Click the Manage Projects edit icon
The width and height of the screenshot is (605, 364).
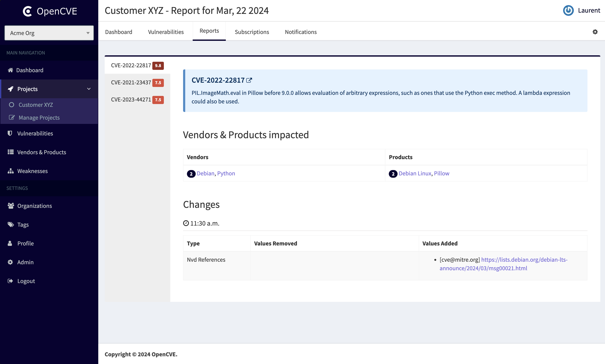click(12, 117)
